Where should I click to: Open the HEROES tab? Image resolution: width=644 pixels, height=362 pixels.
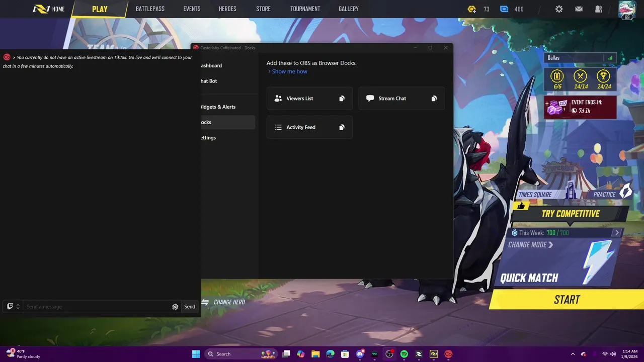coord(227,9)
